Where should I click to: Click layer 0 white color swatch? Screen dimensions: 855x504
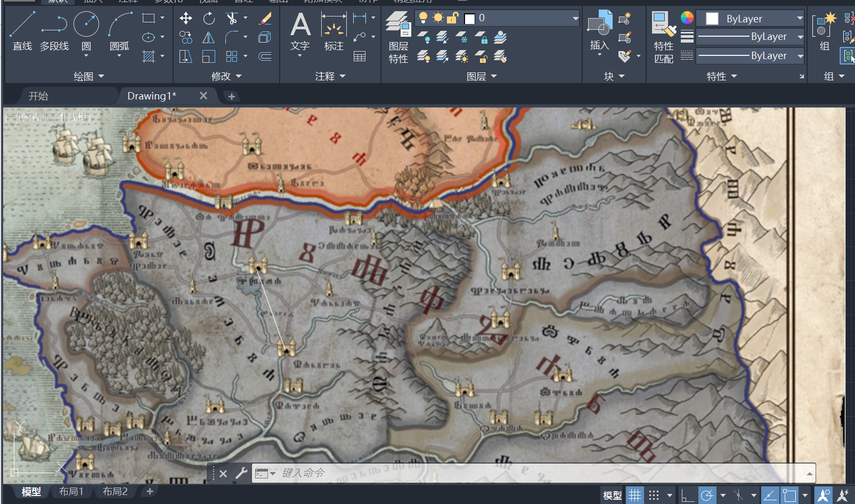click(469, 19)
